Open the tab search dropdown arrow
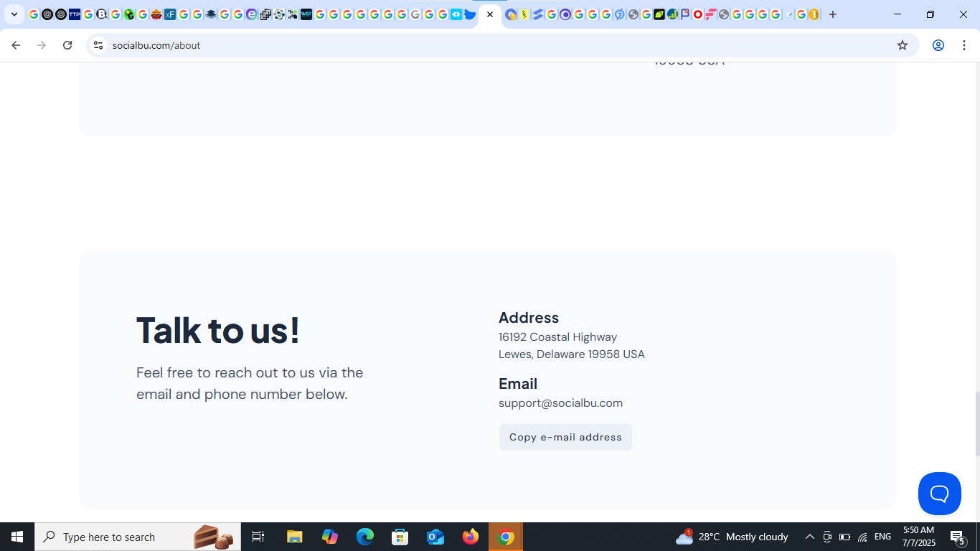980x551 pixels. (x=14, y=14)
